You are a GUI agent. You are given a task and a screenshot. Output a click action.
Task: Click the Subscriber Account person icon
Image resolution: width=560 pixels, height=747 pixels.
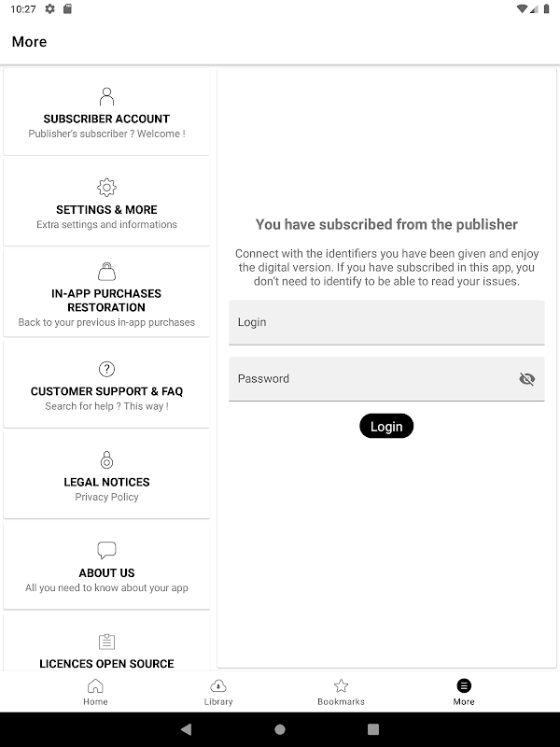point(106,96)
